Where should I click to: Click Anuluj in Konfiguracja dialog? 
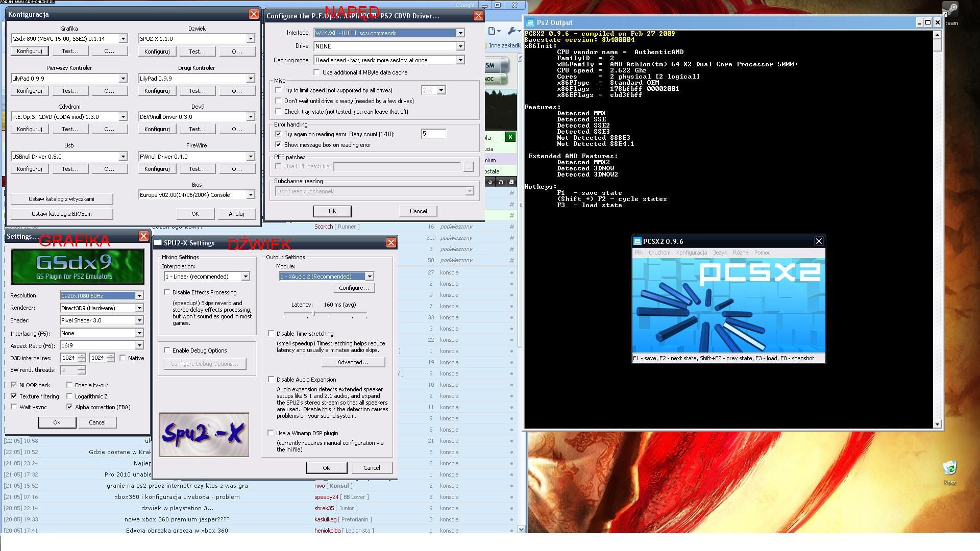[236, 214]
